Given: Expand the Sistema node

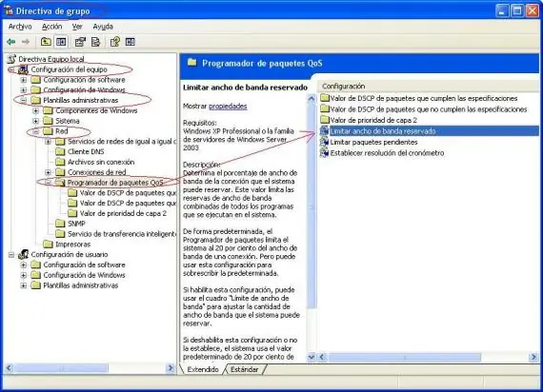Looking at the screenshot, I should [35, 121].
